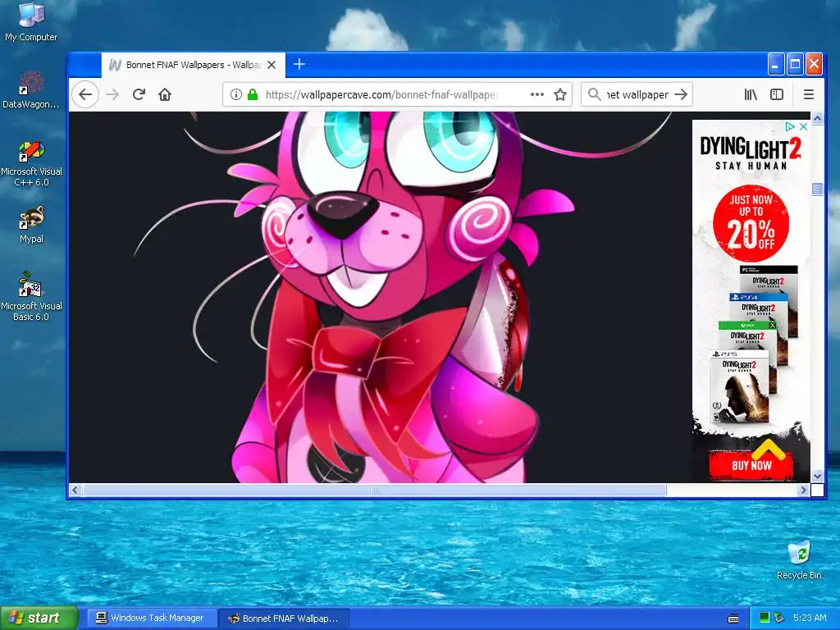Select Microsoft Visual Basic 6.0 icon
Screen dimensions: 840x630
click(x=31, y=296)
